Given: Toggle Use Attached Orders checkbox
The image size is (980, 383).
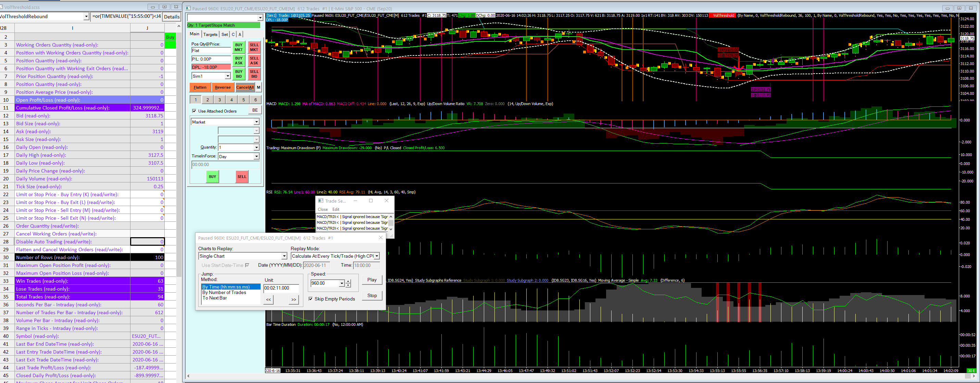Looking at the screenshot, I should 194,111.
